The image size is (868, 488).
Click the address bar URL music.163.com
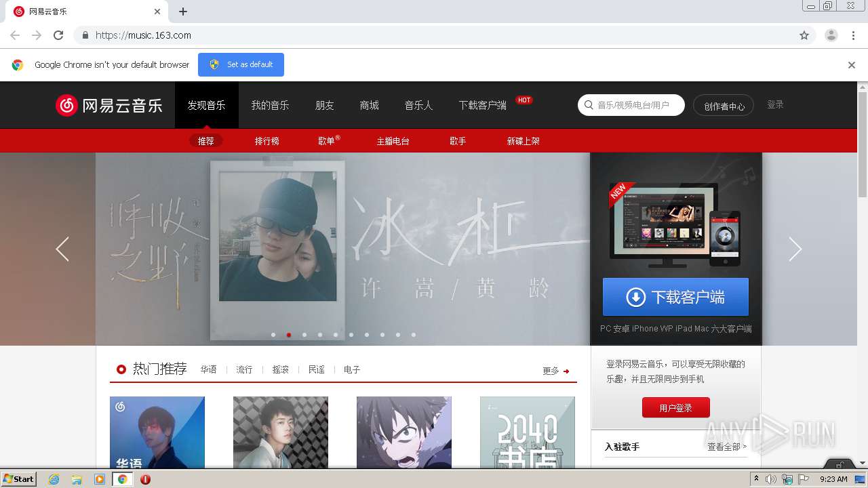pos(143,35)
